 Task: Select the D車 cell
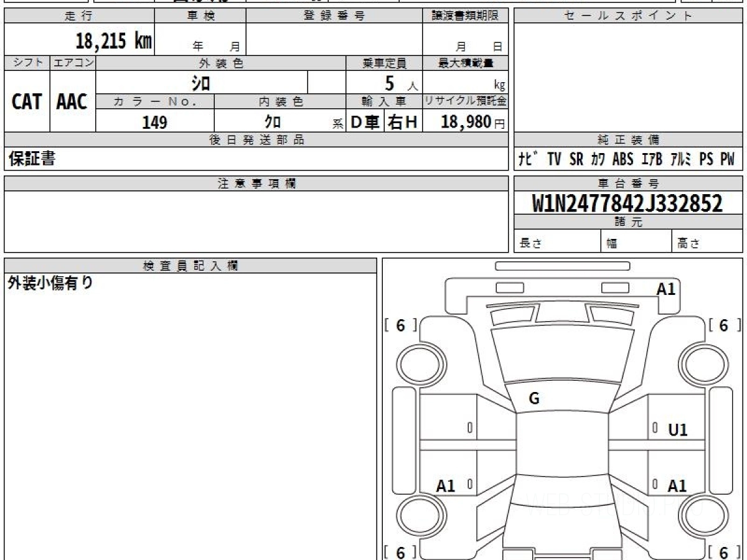(x=365, y=122)
